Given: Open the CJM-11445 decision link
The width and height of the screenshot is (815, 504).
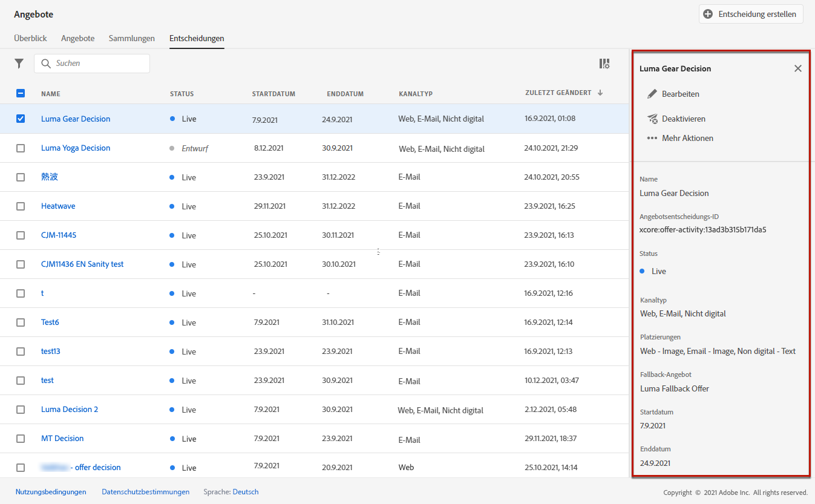Looking at the screenshot, I should tap(59, 235).
